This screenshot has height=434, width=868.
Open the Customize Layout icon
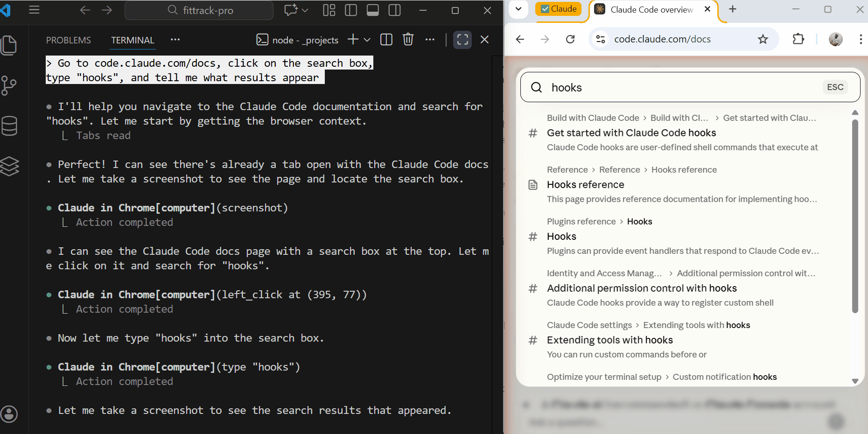(329, 10)
